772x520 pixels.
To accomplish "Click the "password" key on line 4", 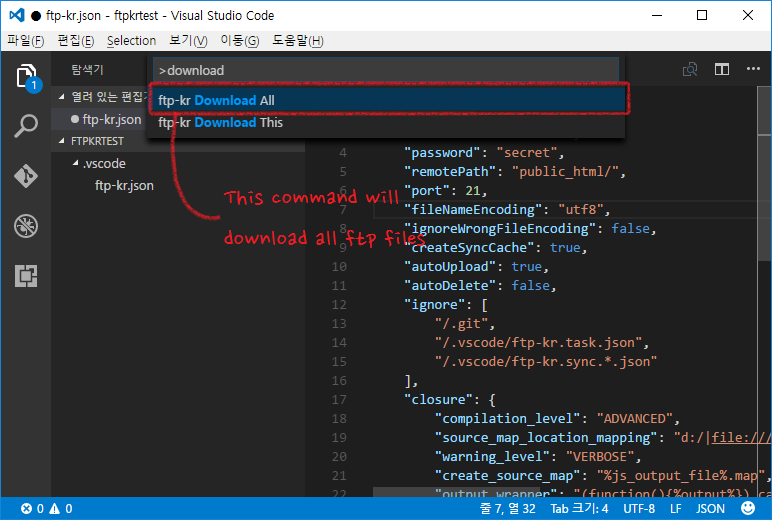I will [x=442, y=153].
